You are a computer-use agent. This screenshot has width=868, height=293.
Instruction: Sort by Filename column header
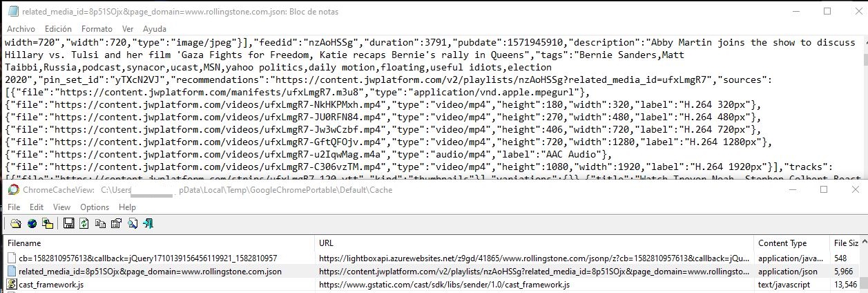[159, 243]
